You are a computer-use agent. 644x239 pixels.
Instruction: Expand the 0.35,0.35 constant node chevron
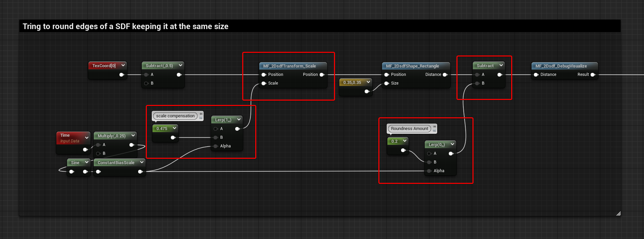click(x=368, y=82)
